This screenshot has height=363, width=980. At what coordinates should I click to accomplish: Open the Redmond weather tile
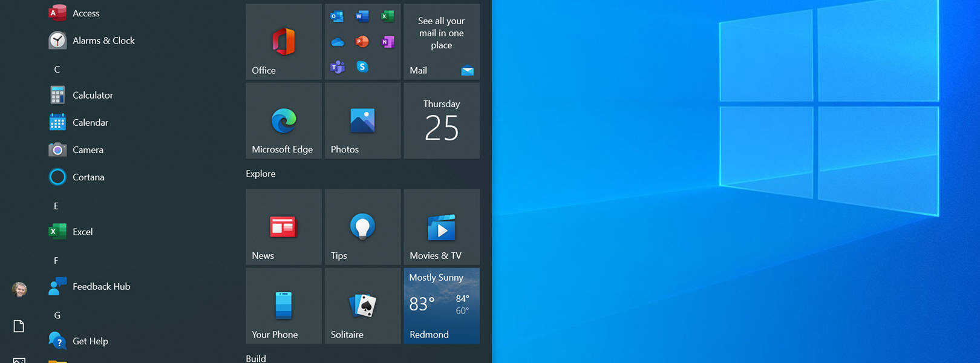tap(441, 306)
